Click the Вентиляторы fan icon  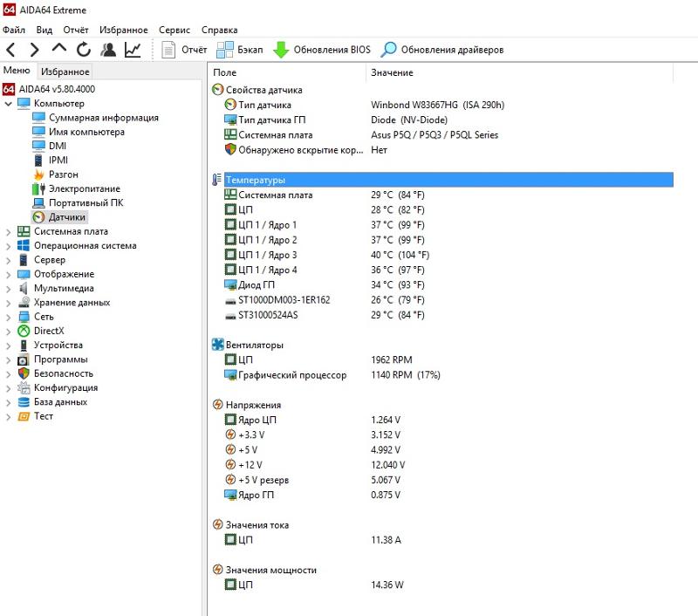[217, 345]
